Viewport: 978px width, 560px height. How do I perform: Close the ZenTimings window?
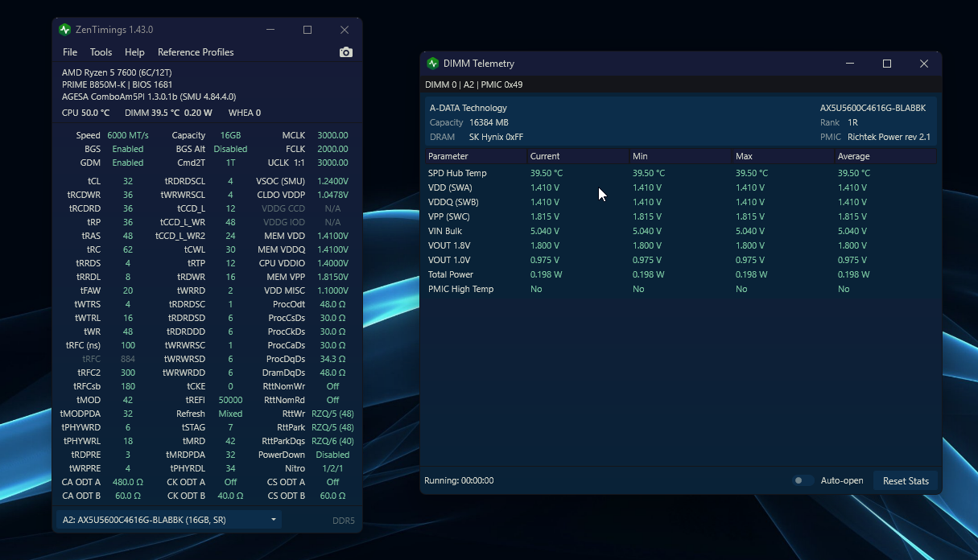click(345, 30)
